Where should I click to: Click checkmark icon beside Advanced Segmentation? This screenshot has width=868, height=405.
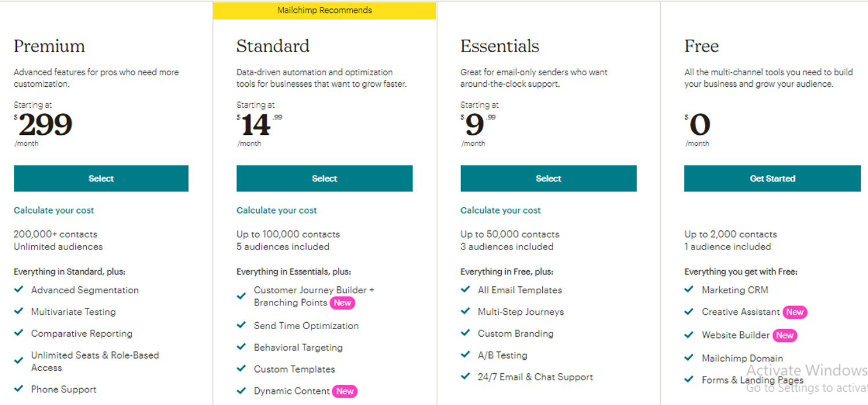pyautogui.click(x=19, y=289)
